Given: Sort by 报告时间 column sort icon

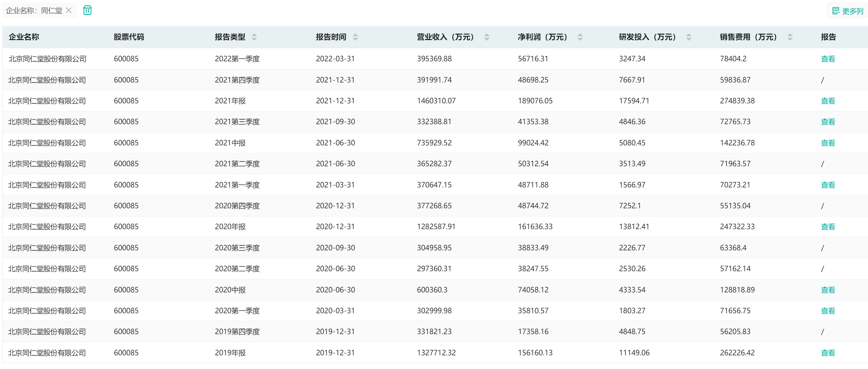Looking at the screenshot, I should click(x=355, y=37).
